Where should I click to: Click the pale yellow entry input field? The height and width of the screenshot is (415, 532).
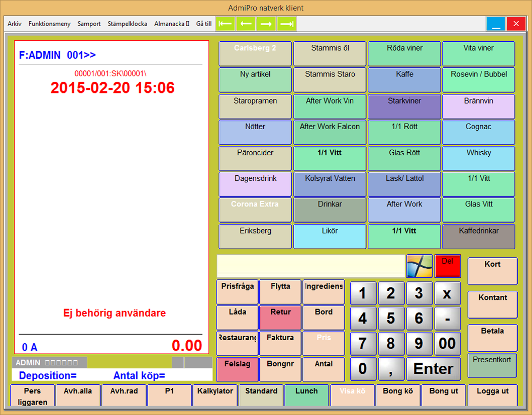pyautogui.click(x=310, y=266)
